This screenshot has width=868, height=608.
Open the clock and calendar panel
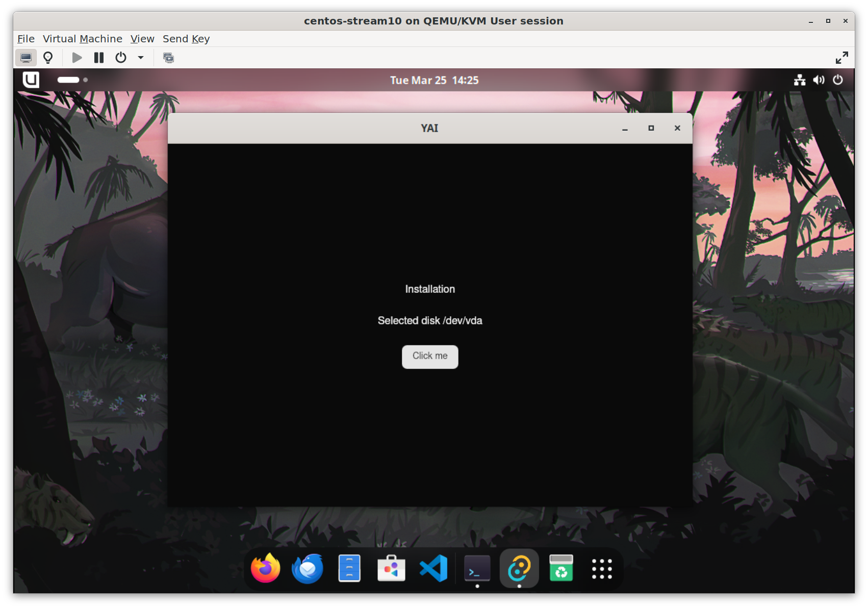[435, 80]
